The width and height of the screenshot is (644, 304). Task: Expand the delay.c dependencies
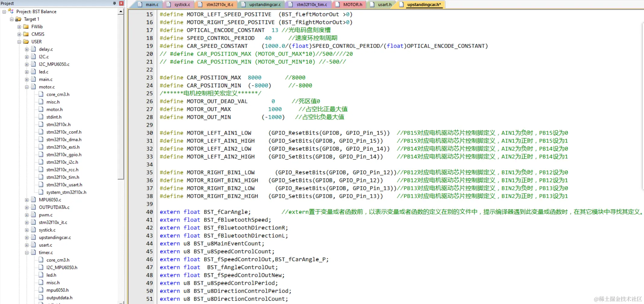click(27, 49)
